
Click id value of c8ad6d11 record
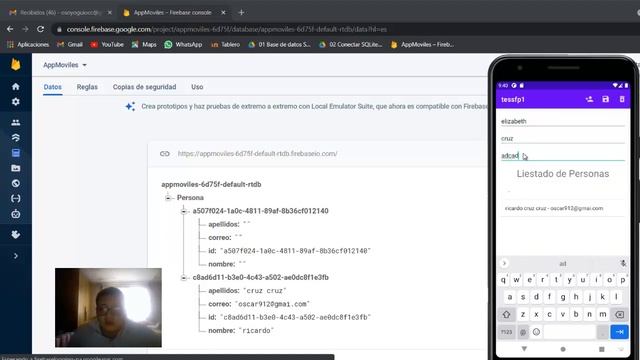tap(295, 317)
